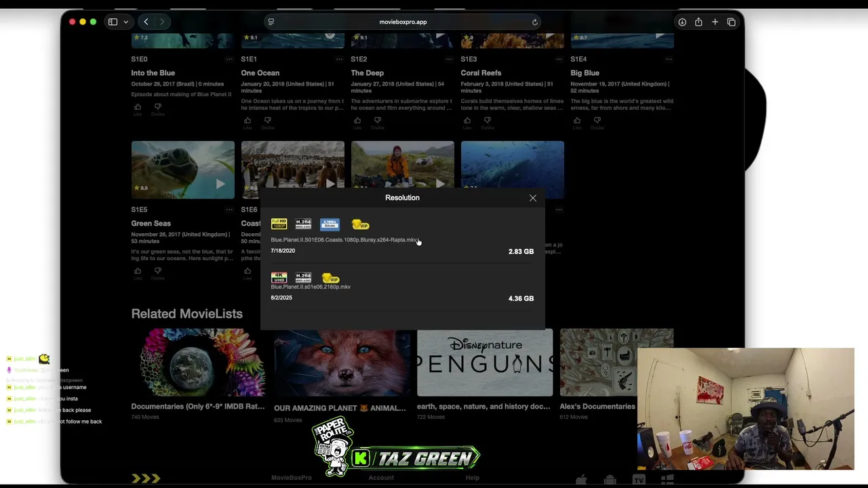Show Safari tab overview
868x488 pixels.
(731, 22)
